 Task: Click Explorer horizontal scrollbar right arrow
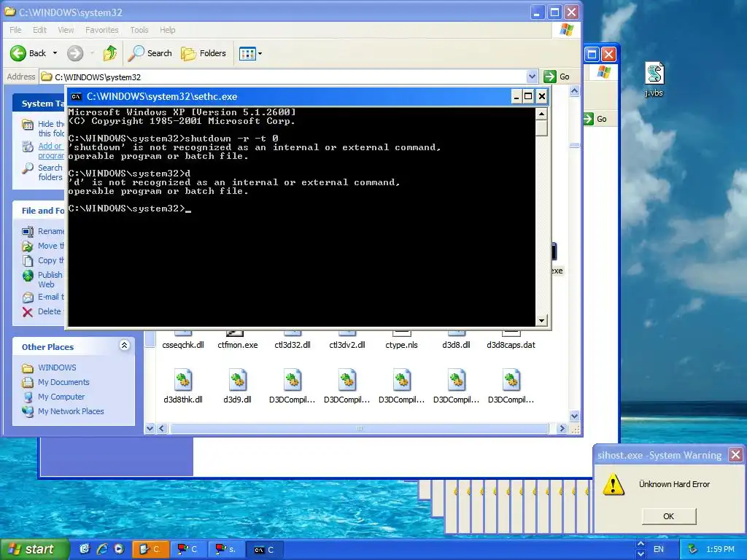(x=562, y=429)
